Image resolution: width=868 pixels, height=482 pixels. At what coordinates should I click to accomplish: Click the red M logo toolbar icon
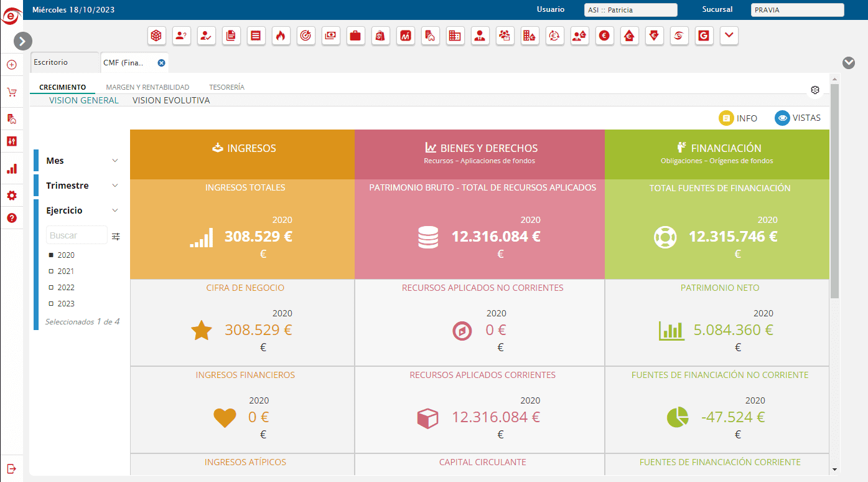(405, 36)
